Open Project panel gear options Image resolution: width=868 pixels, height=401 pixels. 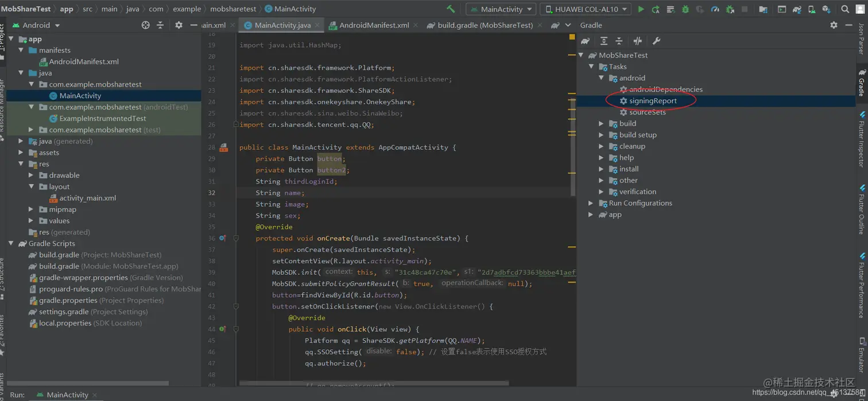pos(179,25)
